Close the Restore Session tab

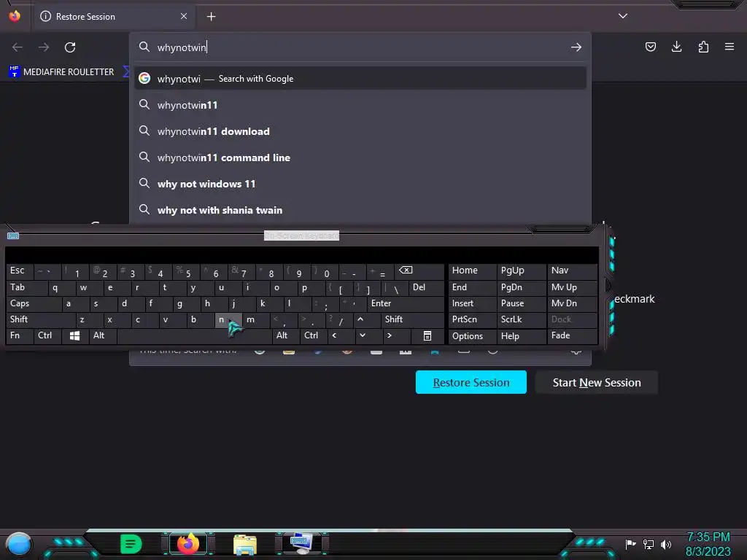click(x=184, y=16)
